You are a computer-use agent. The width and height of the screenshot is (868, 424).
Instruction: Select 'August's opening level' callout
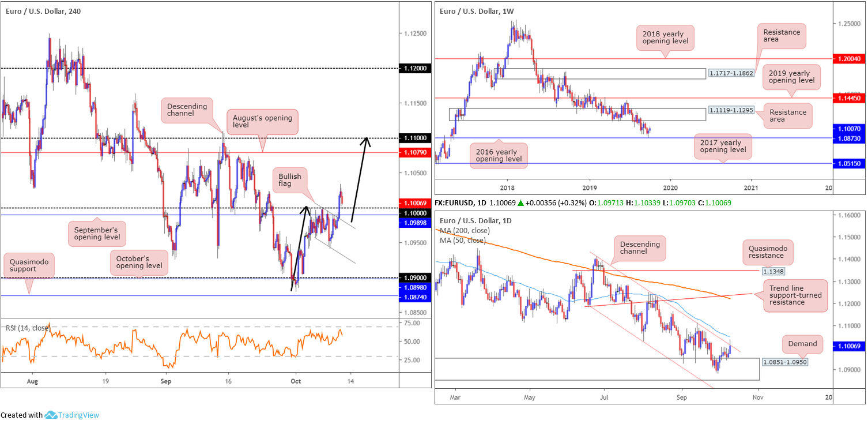[262, 122]
